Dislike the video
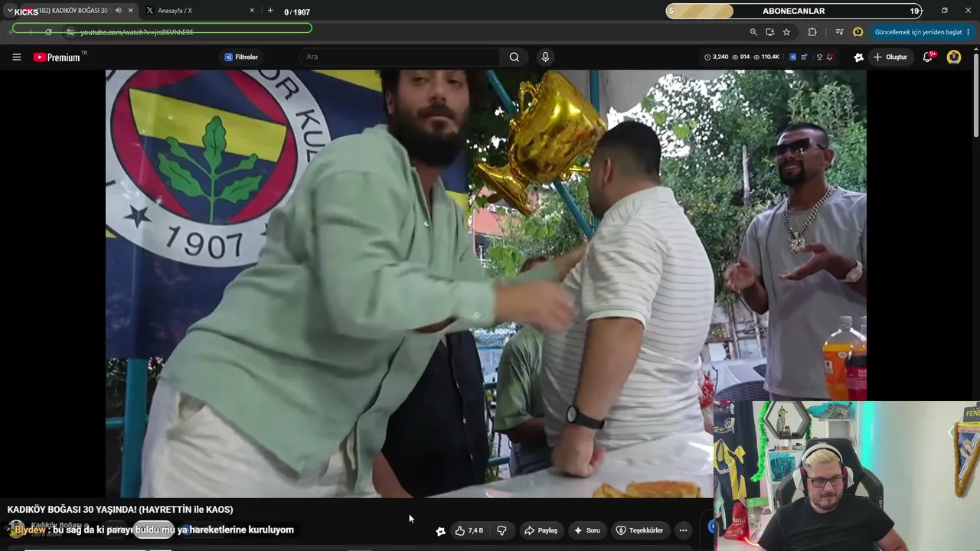 click(x=502, y=530)
